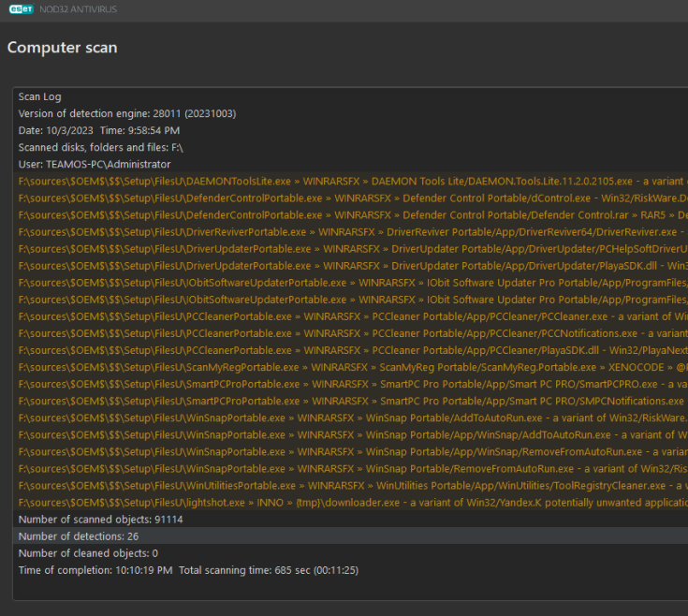Select the Date 10/3/2023 log line
Screen dimensions: 688x616
[x=351, y=130]
